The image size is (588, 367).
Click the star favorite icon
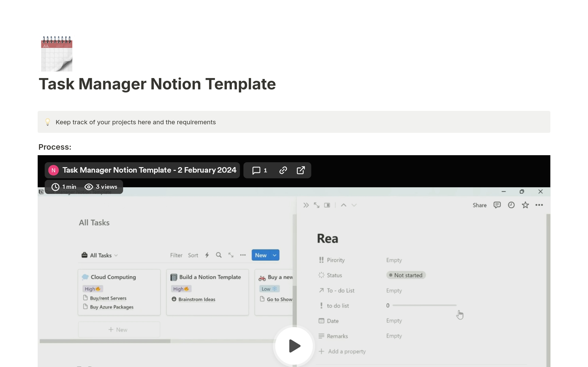coord(525,205)
